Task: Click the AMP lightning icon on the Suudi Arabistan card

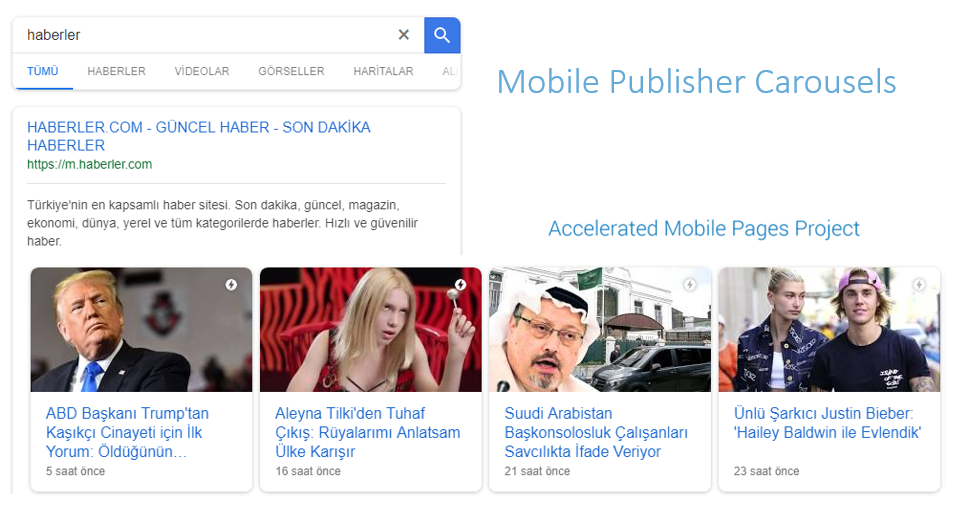Action: tap(690, 285)
